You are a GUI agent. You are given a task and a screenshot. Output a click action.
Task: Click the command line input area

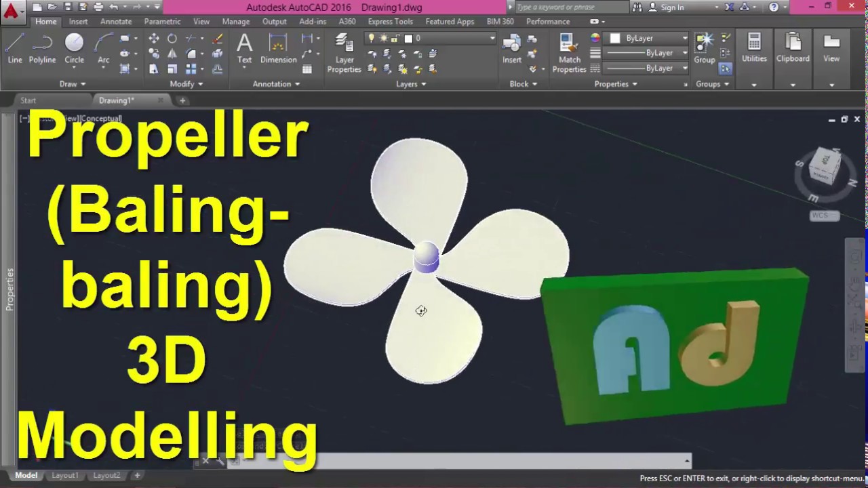[461, 461]
